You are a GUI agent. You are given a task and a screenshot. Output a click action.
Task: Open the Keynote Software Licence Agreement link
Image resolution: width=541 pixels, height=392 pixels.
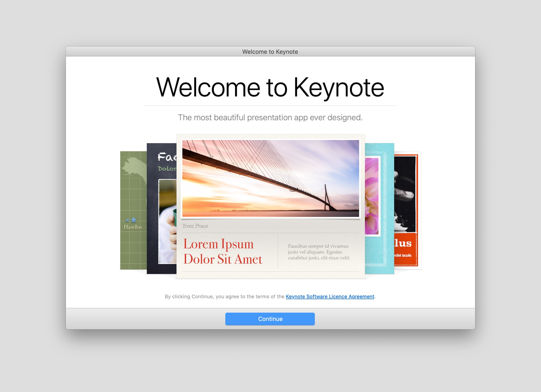coord(330,297)
